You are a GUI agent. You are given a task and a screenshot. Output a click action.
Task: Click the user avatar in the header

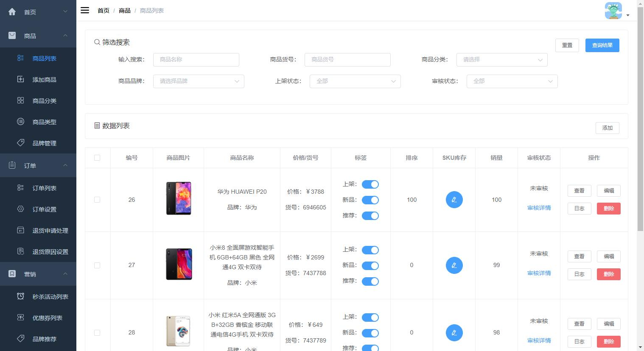point(613,11)
